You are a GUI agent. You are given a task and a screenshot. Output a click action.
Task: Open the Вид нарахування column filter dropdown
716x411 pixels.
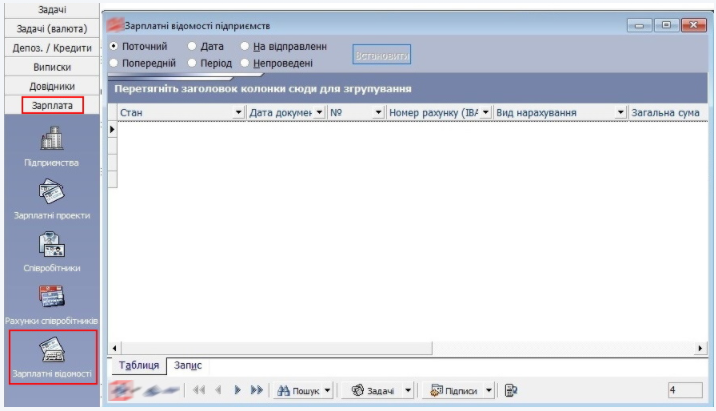(620, 112)
